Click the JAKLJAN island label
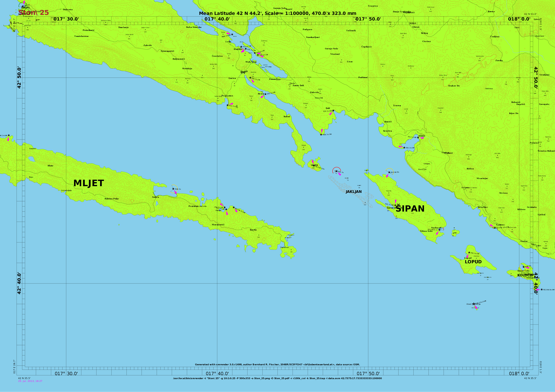This screenshot has width=555, height=392. point(353,192)
